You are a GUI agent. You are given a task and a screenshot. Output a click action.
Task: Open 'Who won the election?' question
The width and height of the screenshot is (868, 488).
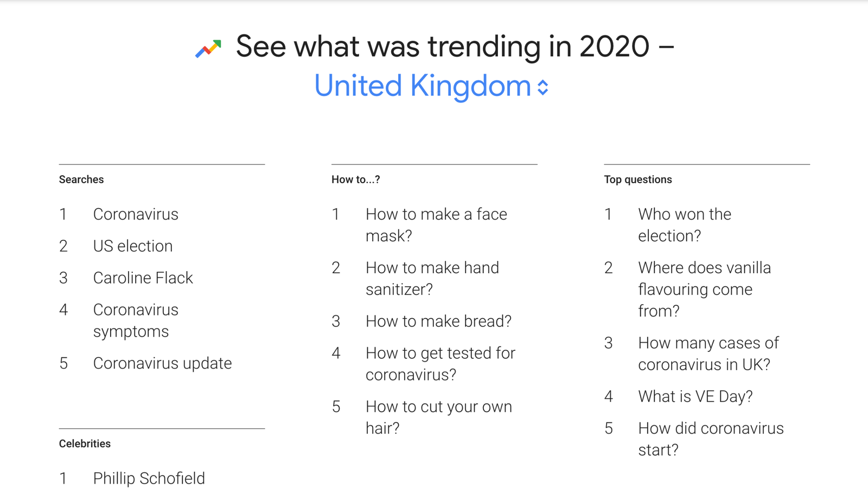click(684, 224)
